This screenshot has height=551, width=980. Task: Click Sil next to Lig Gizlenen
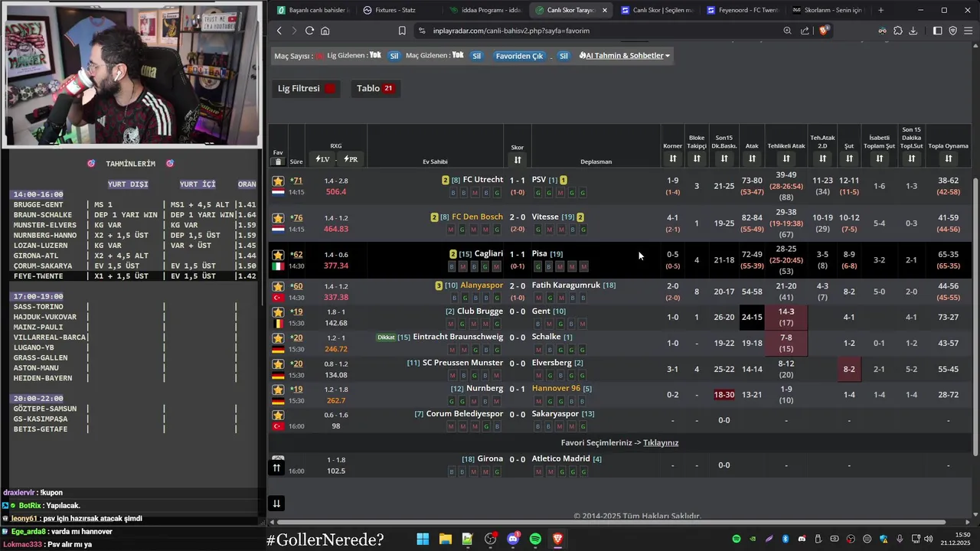point(394,56)
